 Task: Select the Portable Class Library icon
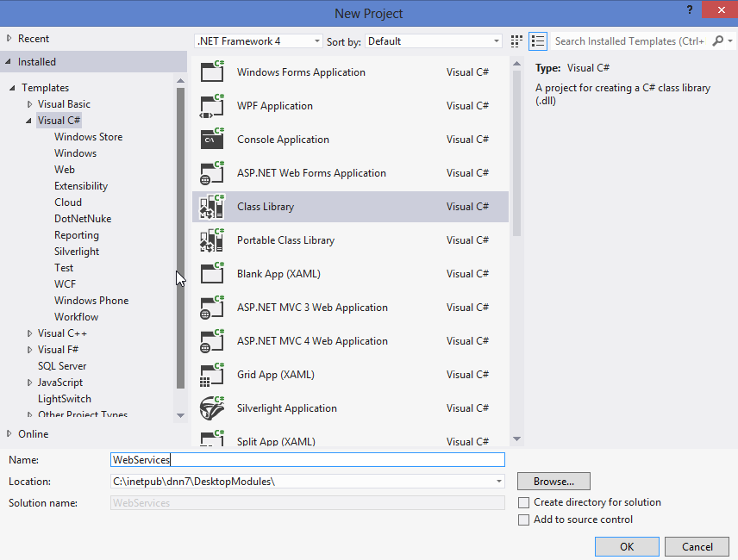(x=212, y=240)
